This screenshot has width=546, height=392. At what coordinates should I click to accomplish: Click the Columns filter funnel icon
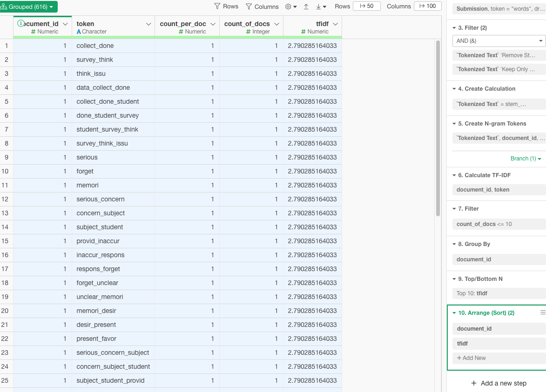coord(249,7)
